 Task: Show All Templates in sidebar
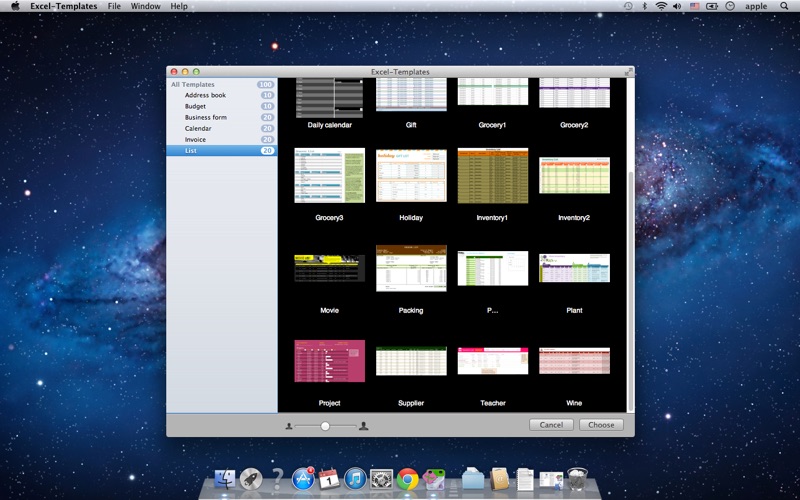pyautogui.click(x=222, y=84)
